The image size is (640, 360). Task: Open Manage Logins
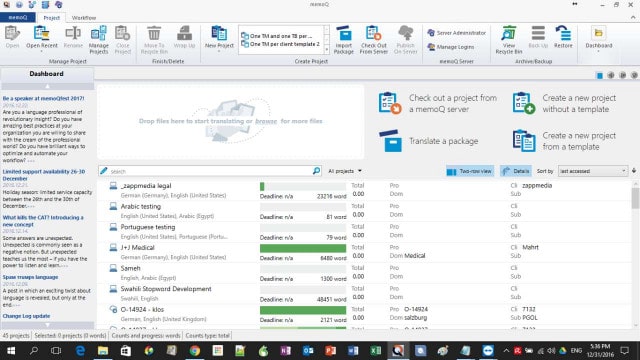click(451, 47)
